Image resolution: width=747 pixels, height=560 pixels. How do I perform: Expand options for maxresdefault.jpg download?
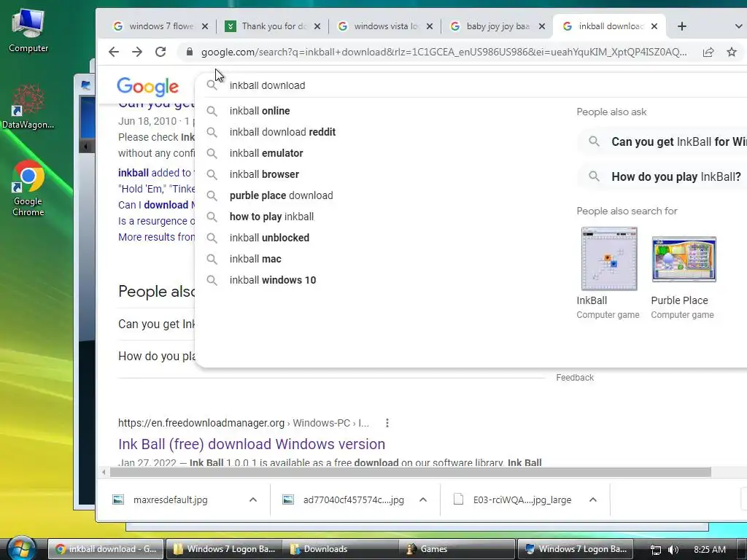point(253,499)
